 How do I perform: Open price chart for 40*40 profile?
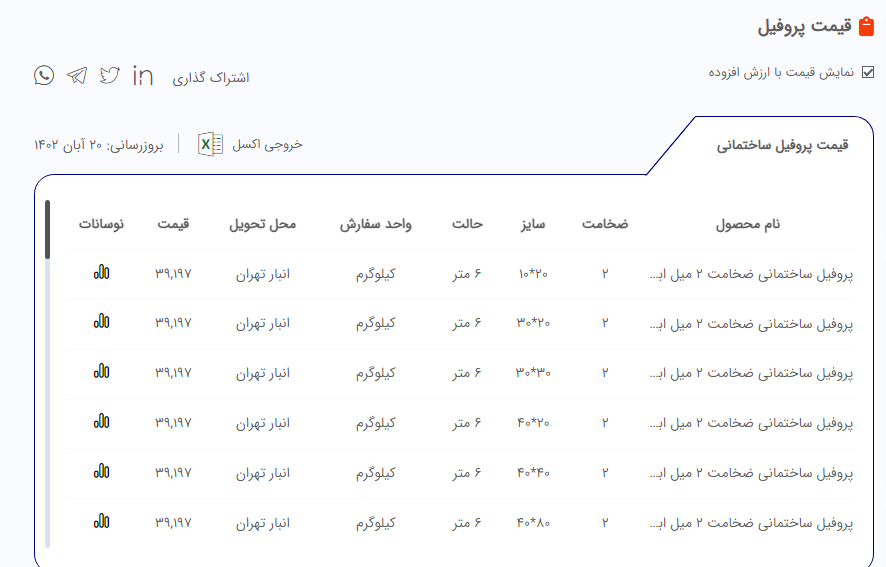click(x=102, y=472)
